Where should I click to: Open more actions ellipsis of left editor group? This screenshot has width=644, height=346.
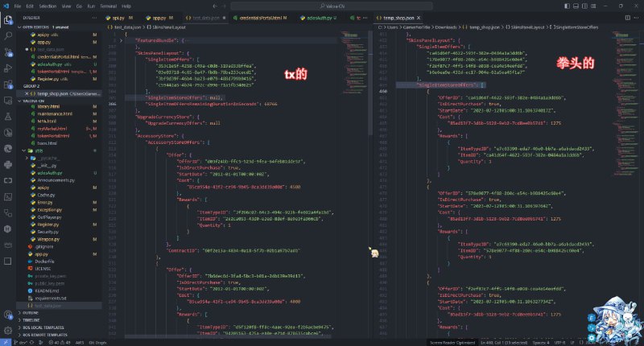[365, 18]
